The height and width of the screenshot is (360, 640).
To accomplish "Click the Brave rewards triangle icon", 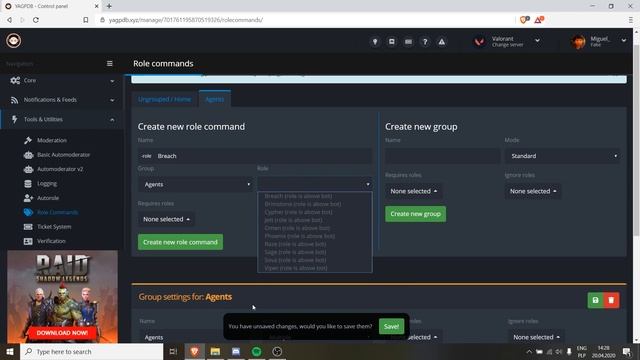I will click(539, 20).
